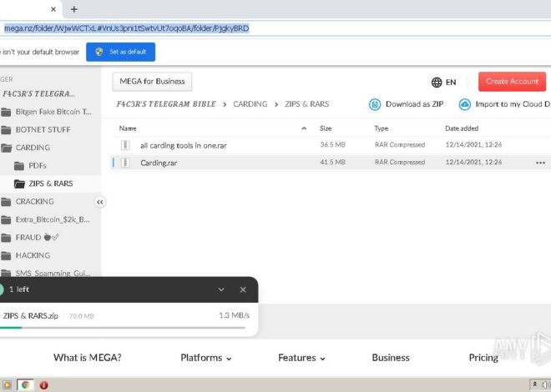Toggle the name sort direction arrow
551x392 pixels.
(304, 128)
